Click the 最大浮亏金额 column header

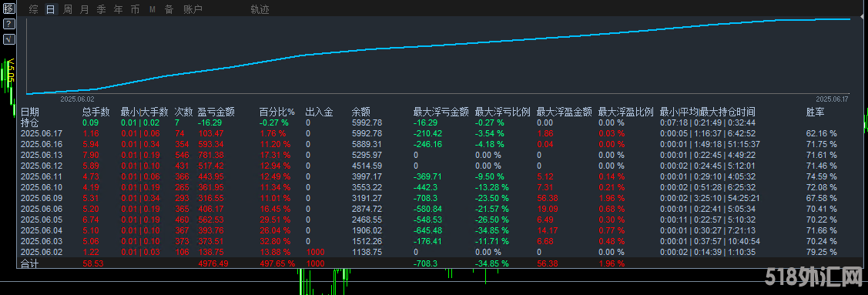pos(441,112)
